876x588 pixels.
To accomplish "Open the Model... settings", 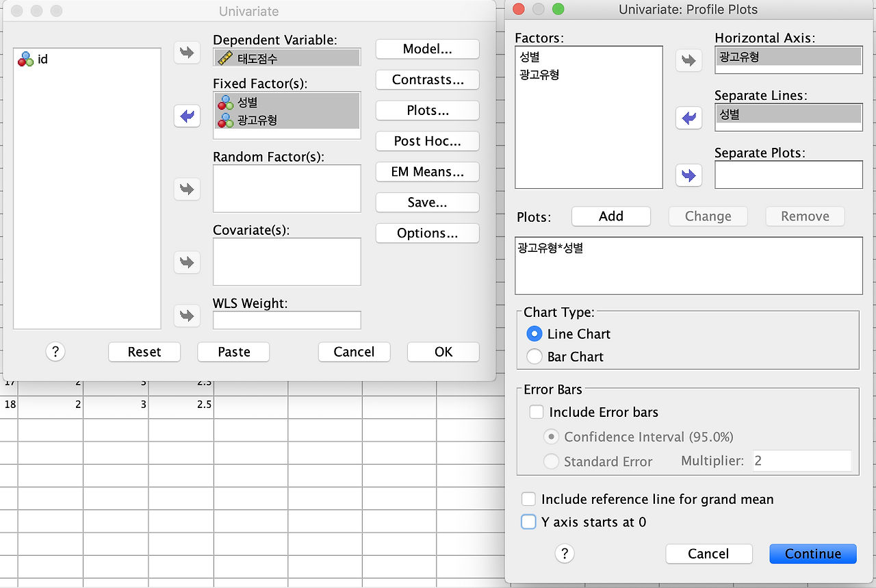I will point(427,49).
